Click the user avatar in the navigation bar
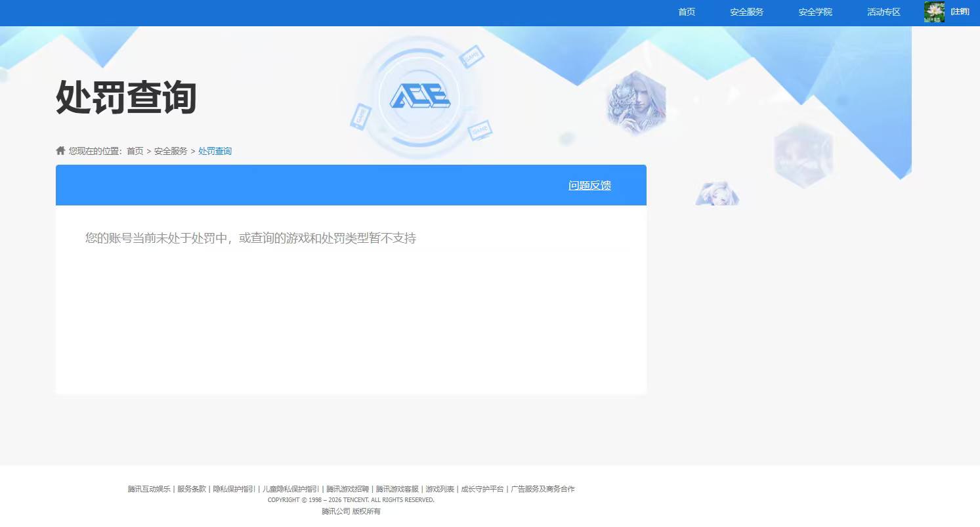The image size is (980, 527). click(933, 12)
